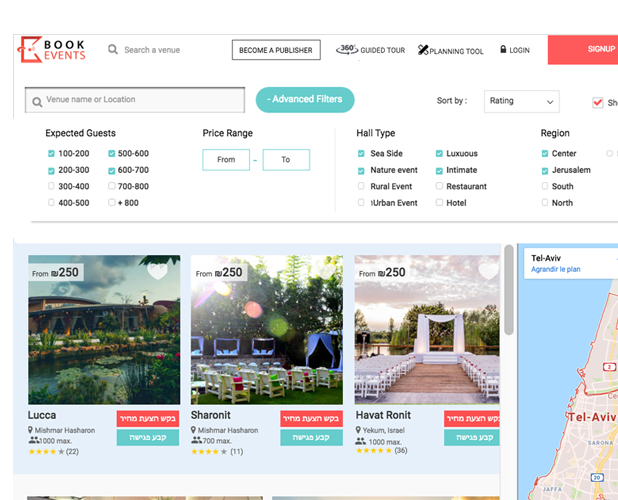Check the Restaurant hall type
Image resolution: width=618 pixels, height=500 pixels.
click(x=439, y=186)
